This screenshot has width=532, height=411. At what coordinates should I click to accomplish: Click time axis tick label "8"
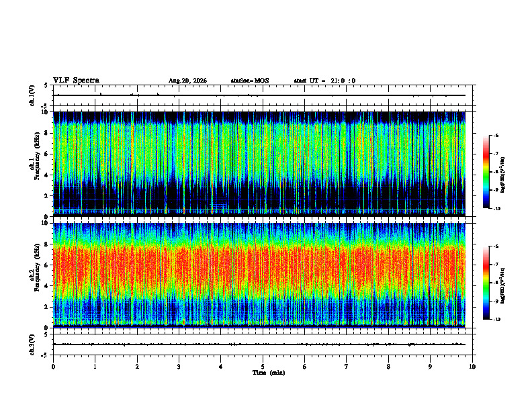coord(388,367)
